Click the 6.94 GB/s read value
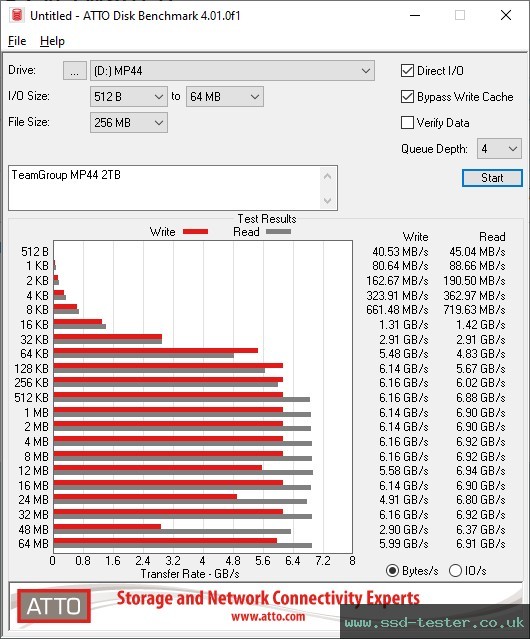The height and width of the screenshot is (639, 530). [x=481, y=471]
